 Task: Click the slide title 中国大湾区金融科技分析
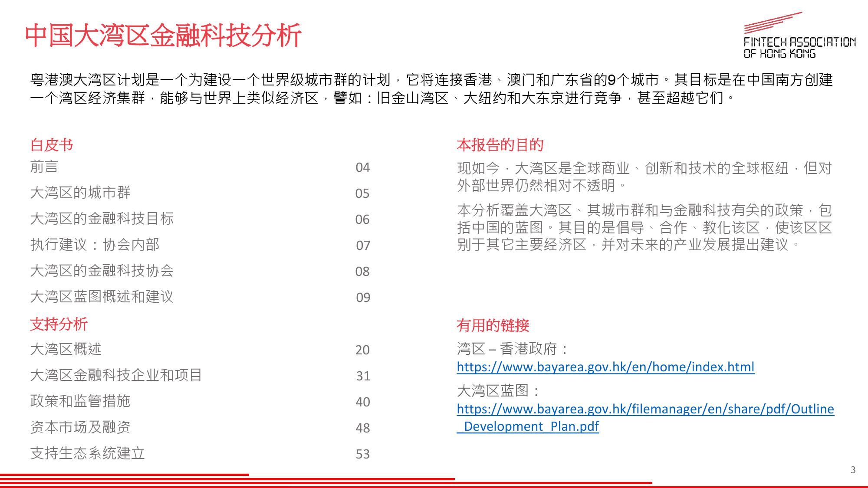point(163,36)
